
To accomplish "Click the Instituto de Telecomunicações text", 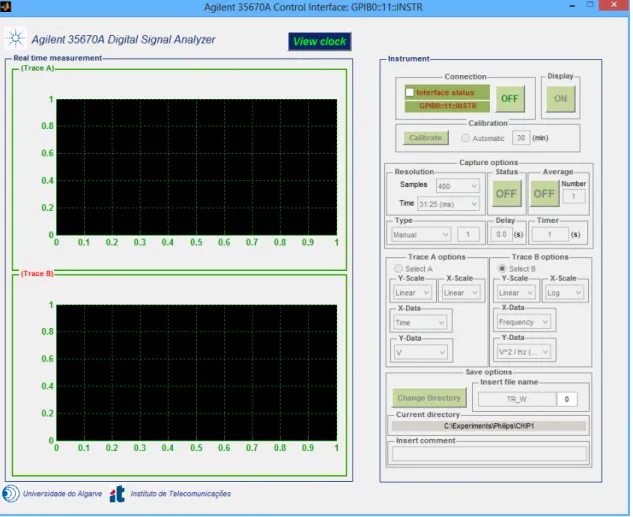I will 180,494.
